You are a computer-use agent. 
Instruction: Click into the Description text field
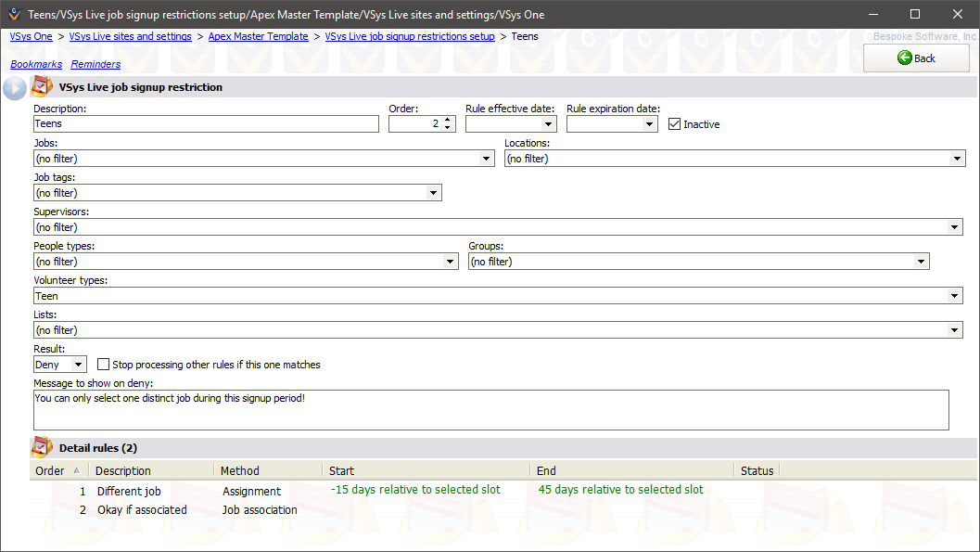206,123
